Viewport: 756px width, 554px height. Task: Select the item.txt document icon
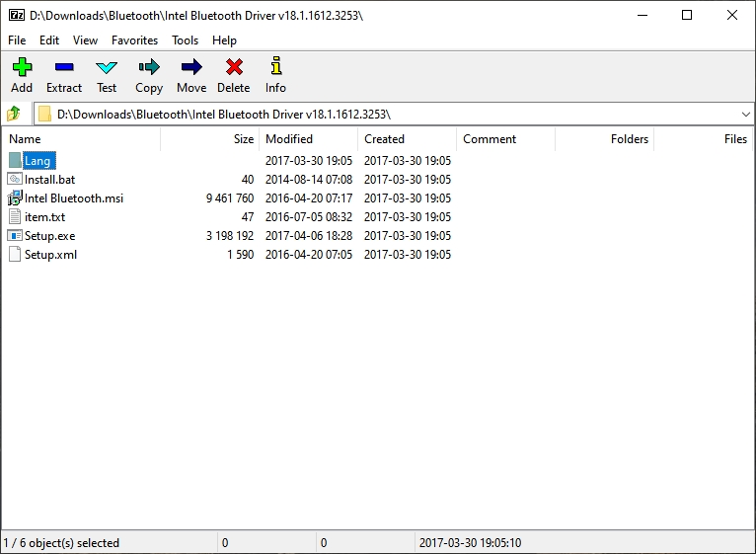15,216
